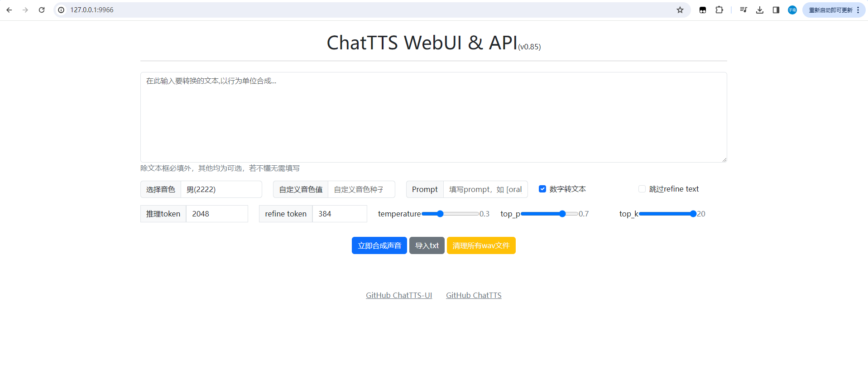
Task: Click the user profile avatar icon
Action: (792, 10)
